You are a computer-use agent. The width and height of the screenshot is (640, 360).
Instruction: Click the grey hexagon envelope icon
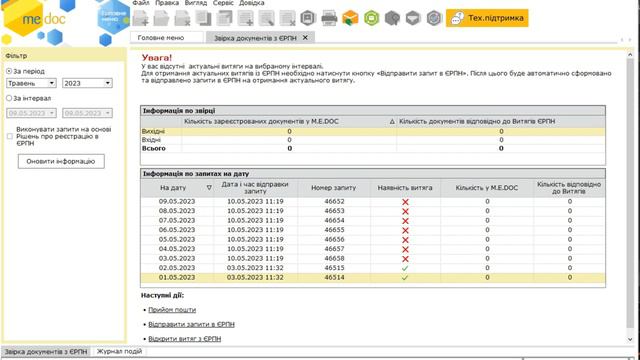(413, 18)
